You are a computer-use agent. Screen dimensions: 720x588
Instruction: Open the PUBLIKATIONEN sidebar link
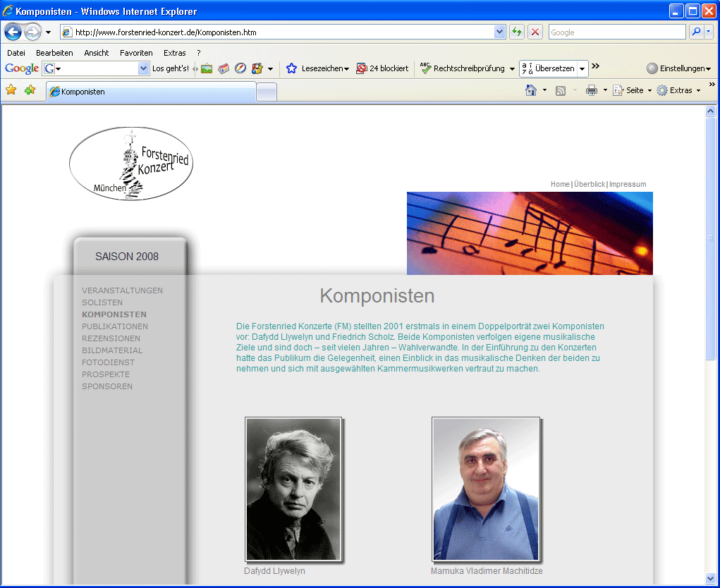click(x=115, y=326)
